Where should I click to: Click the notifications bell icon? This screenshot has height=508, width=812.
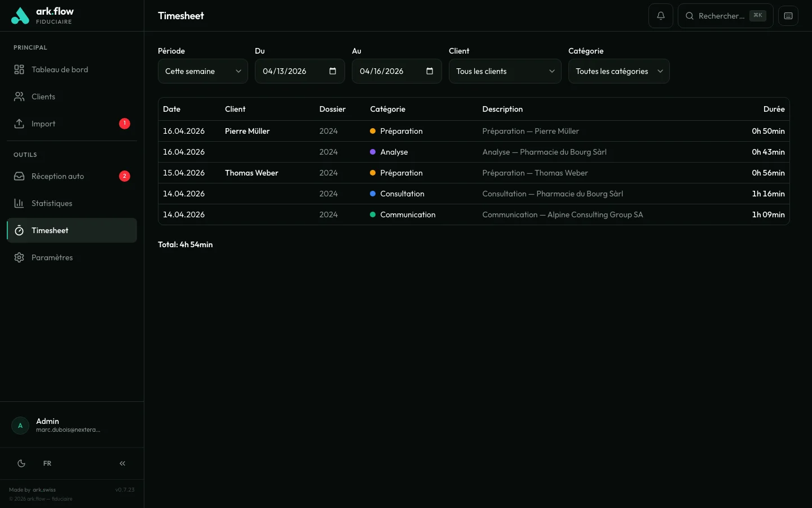660,16
